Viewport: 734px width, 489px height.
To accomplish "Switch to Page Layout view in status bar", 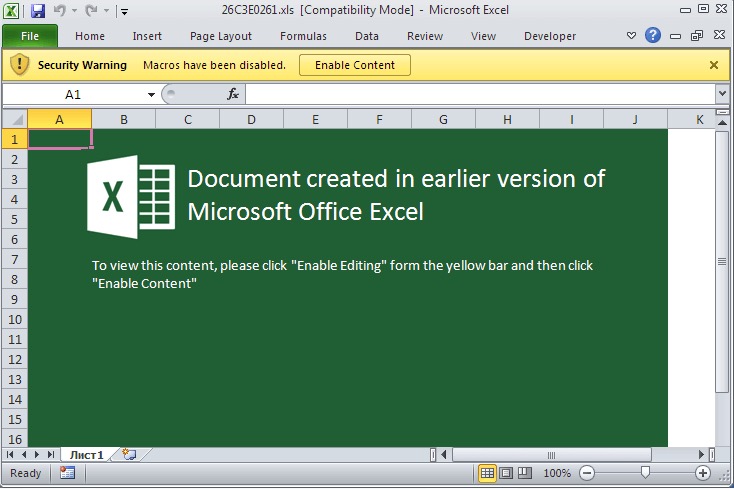I will tap(506, 473).
